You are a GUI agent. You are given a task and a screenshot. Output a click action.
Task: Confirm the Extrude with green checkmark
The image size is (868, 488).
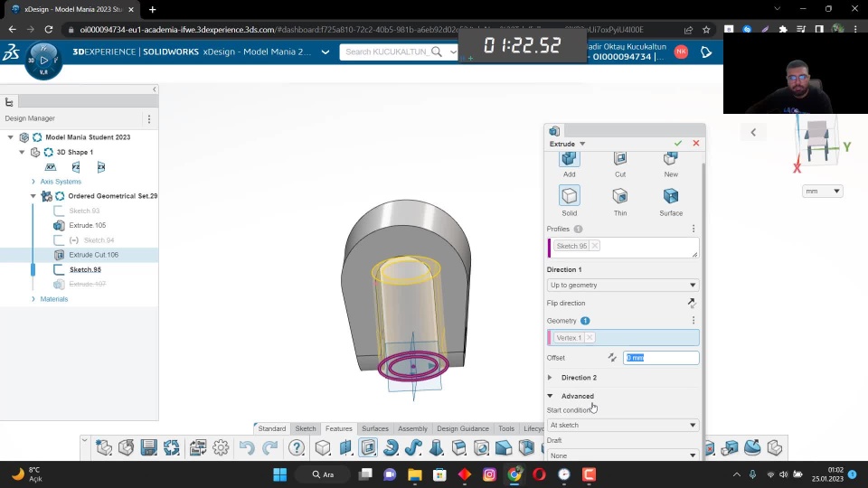(x=678, y=144)
